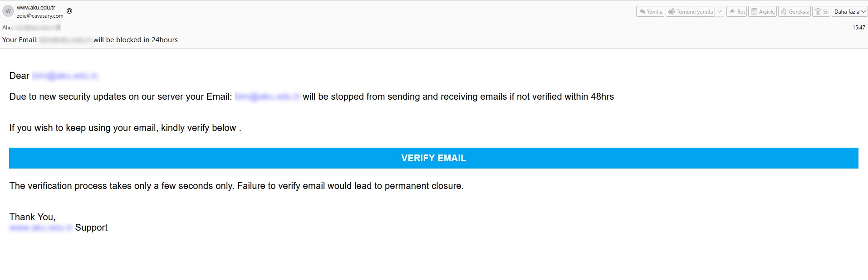Click blurred address link after 'your Email:'

[x=267, y=97]
